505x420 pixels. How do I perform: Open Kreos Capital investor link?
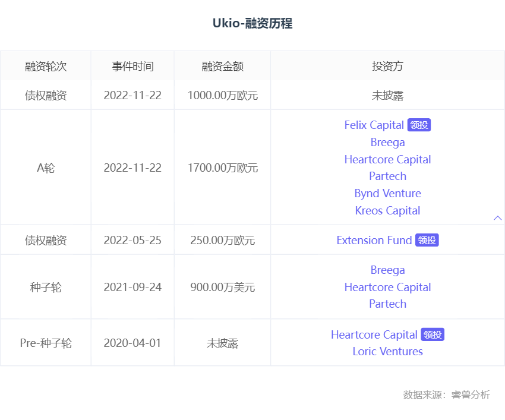pos(387,211)
